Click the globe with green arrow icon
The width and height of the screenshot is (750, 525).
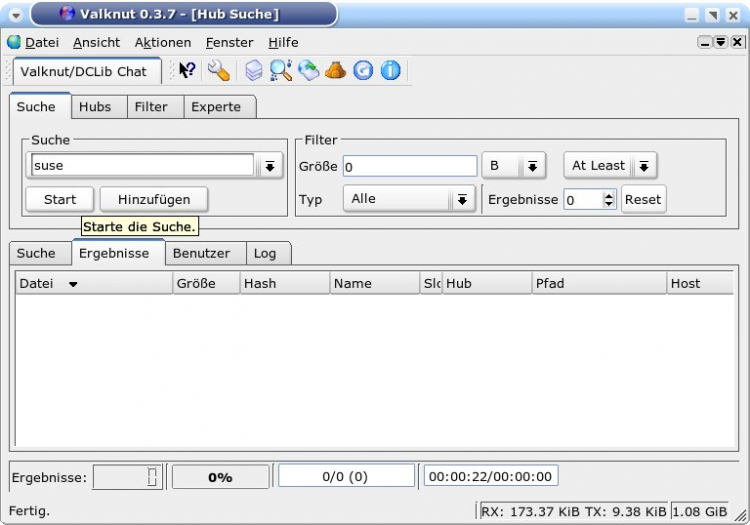[x=309, y=71]
